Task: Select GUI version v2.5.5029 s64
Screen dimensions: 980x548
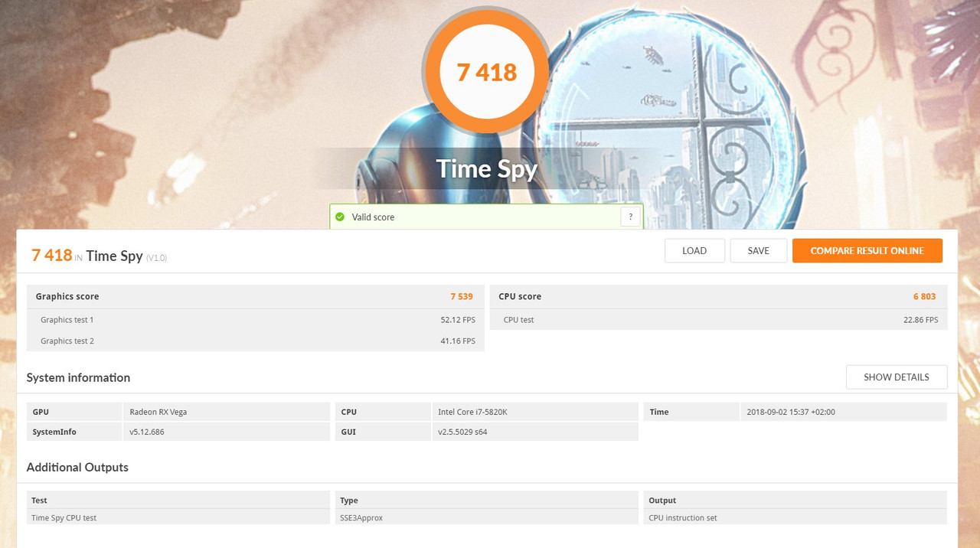Action: click(462, 432)
